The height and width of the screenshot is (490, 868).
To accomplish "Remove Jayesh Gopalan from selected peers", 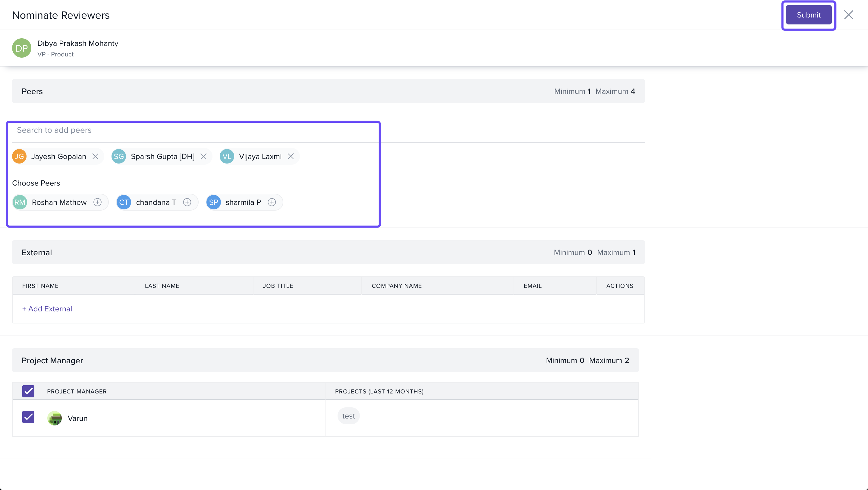I will coord(95,157).
